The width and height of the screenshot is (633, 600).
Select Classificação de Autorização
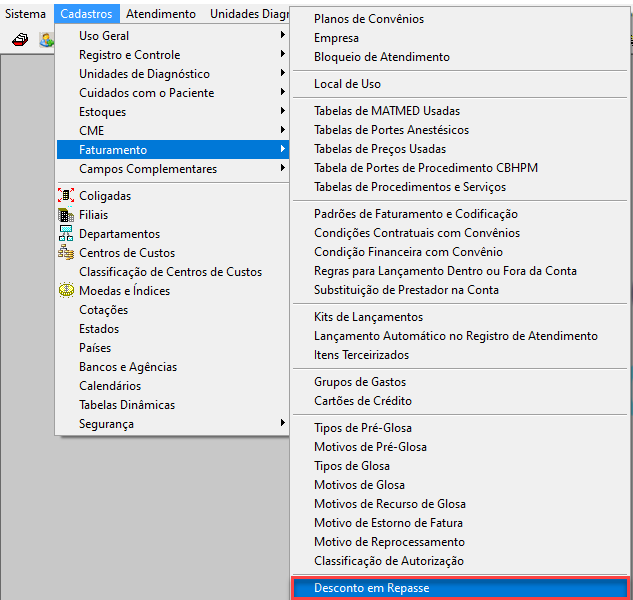[x=460, y=561]
